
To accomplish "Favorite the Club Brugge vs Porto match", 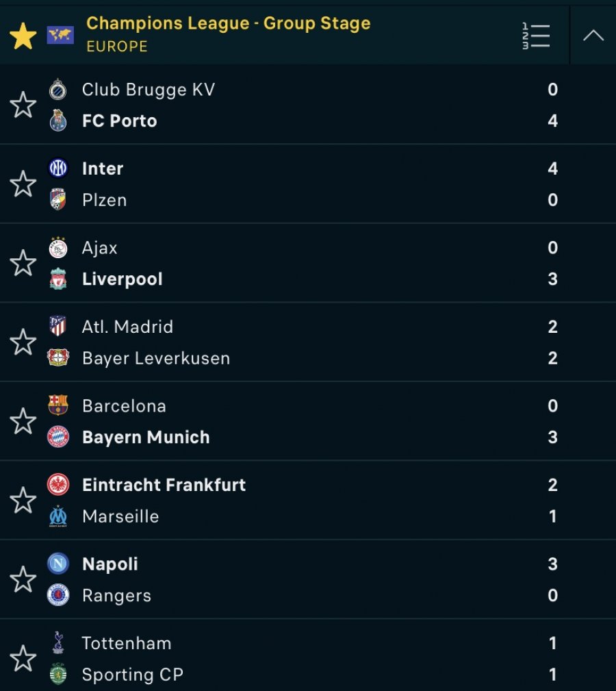I will (x=23, y=105).
